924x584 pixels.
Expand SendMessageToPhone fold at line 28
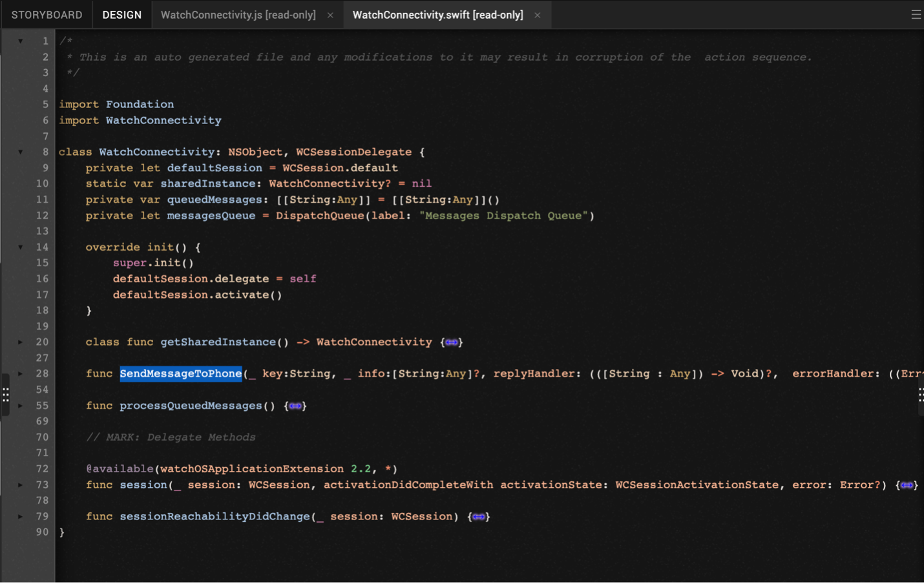pos(21,373)
